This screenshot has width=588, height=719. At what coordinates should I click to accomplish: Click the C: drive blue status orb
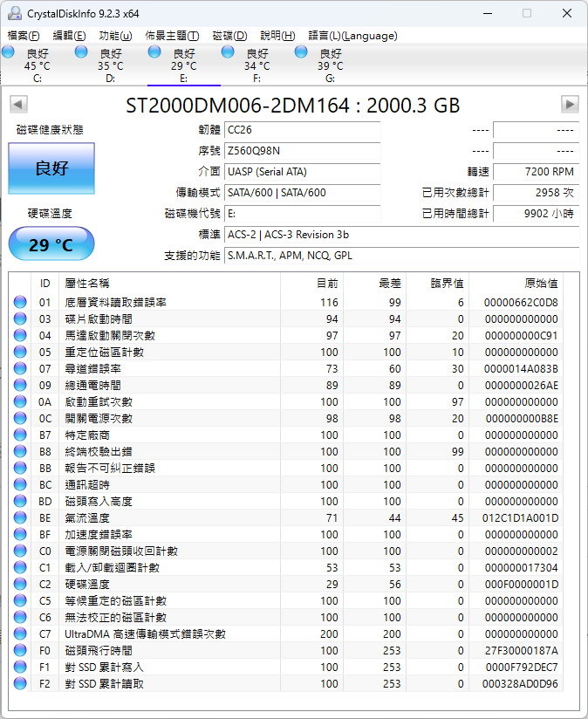(8, 51)
